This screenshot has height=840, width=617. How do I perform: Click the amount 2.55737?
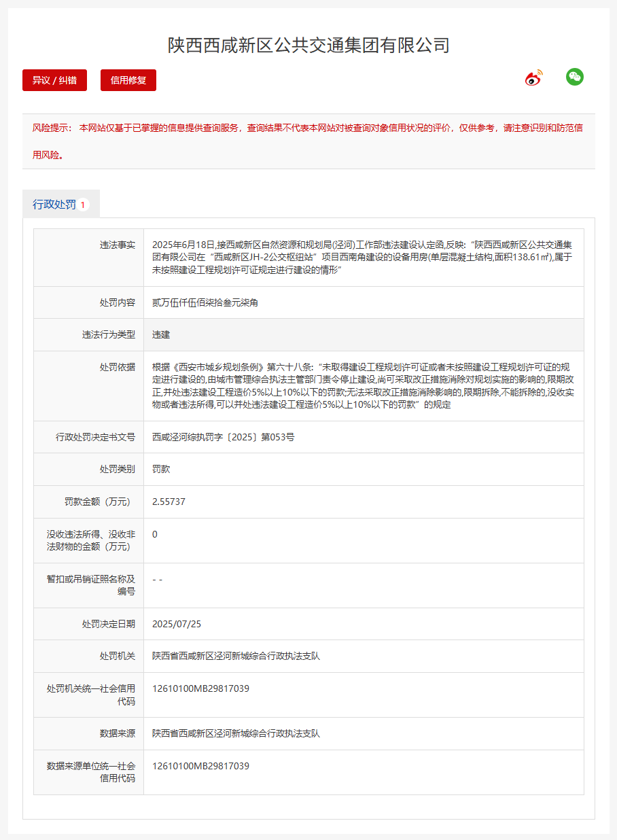169,502
